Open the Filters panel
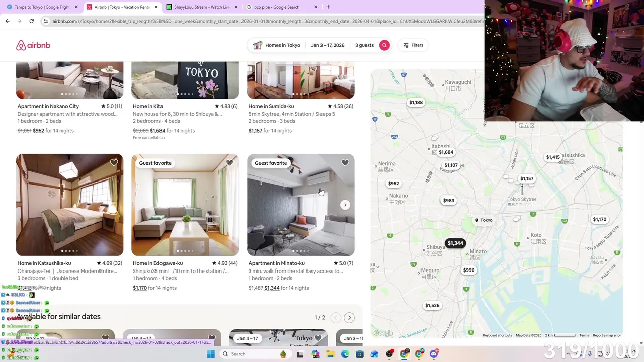Screen dimensions: 644x362 click(413, 45)
